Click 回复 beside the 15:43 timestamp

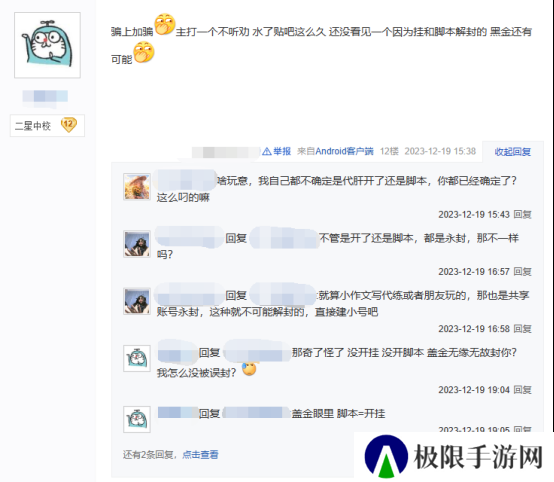[522, 214]
